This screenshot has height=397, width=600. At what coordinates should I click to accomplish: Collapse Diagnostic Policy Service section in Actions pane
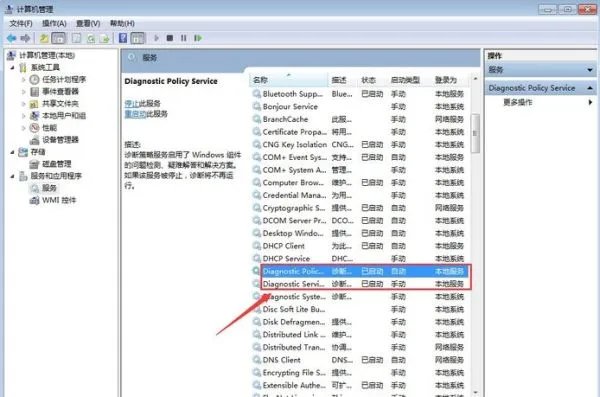point(590,88)
